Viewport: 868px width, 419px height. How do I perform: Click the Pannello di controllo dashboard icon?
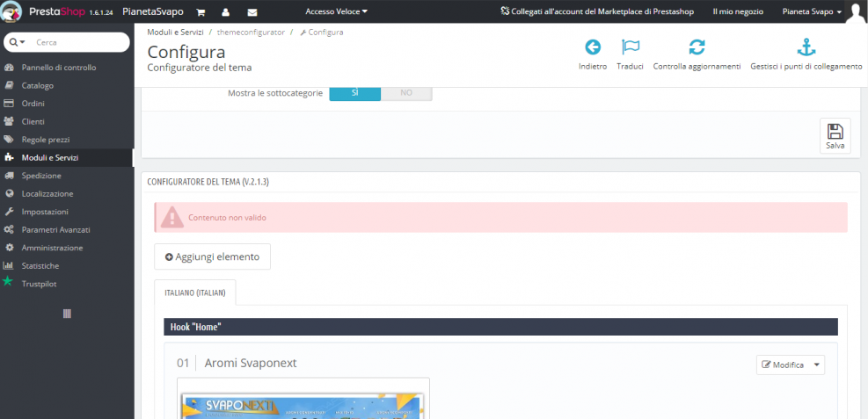point(8,68)
